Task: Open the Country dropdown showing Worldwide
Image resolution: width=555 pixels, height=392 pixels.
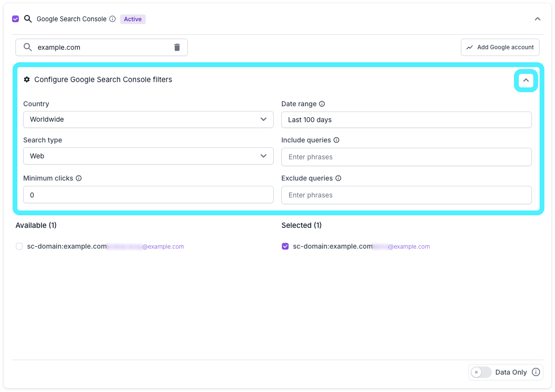Action: (x=148, y=119)
